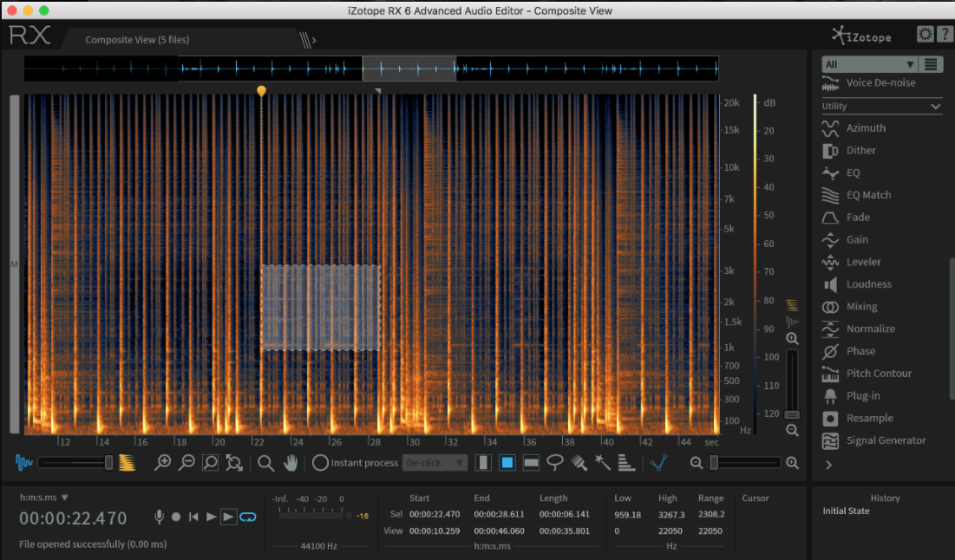The image size is (955, 560).
Task: Open the EQ Match module
Action: [x=868, y=195]
